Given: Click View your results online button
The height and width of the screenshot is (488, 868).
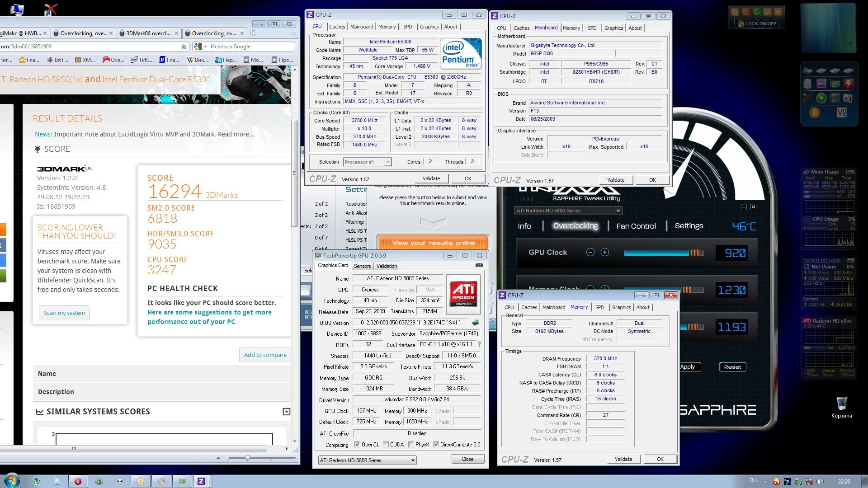Looking at the screenshot, I should (x=433, y=243).
